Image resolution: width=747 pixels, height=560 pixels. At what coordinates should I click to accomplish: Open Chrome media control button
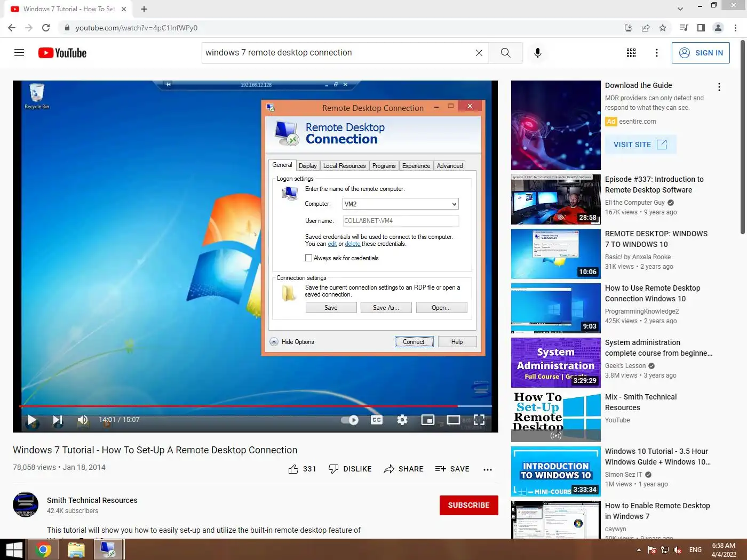coord(684,28)
